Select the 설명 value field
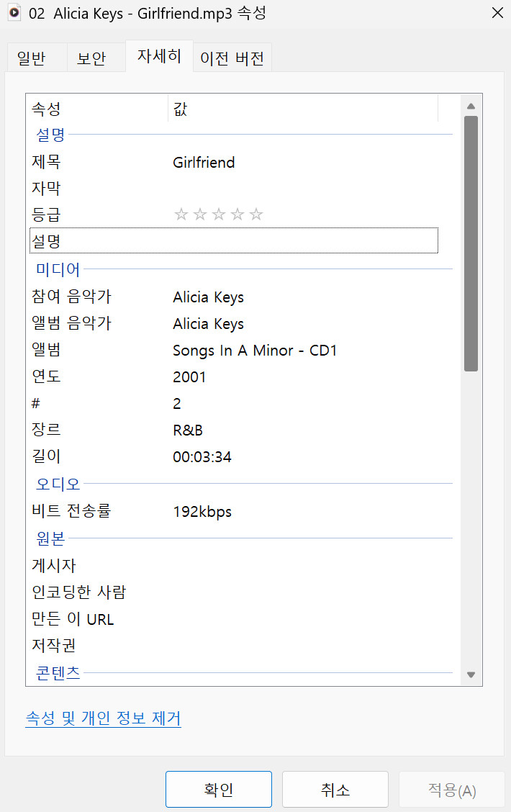This screenshot has height=812, width=511. pyautogui.click(x=302, y=241)
